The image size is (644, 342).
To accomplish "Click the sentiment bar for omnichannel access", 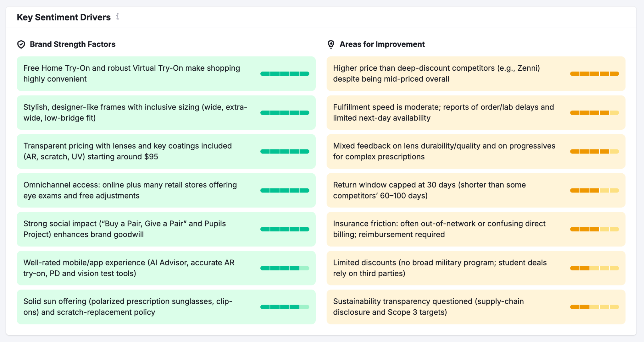I will [x=285, y=190].
